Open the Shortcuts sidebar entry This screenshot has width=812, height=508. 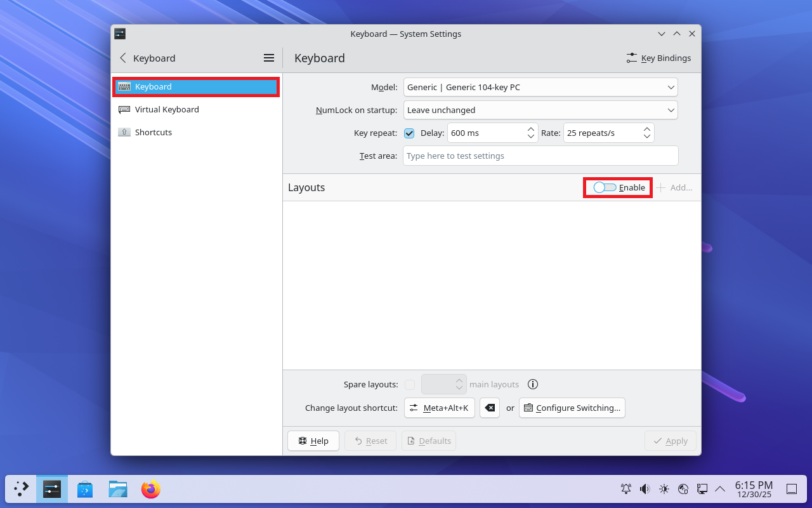pyautogui.click(x=154, y=132)
